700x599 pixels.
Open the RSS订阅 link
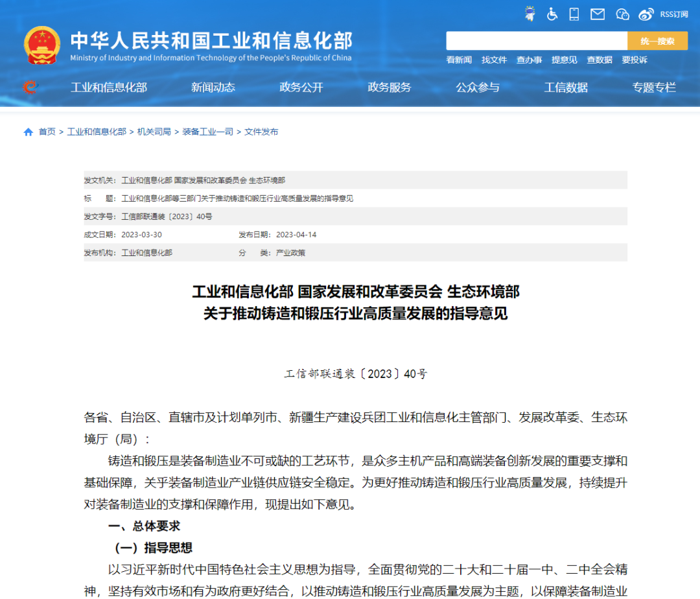coord(674,15)
